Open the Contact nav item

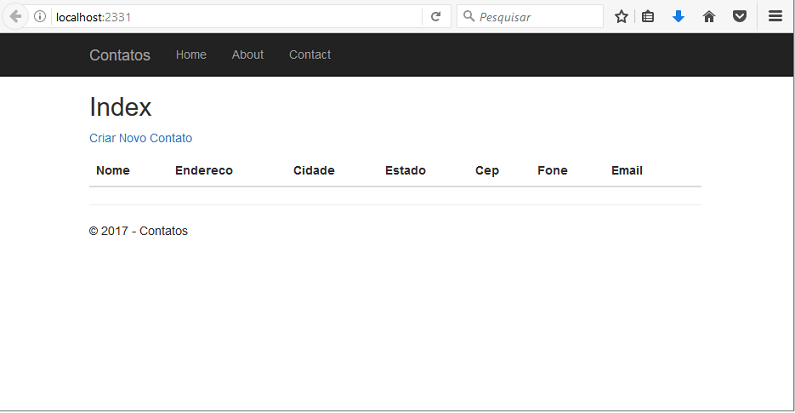point(310,55)
